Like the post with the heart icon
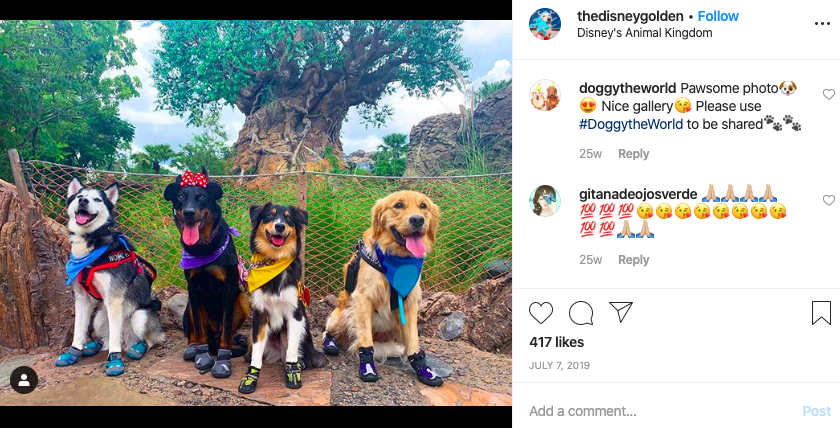This screenshot has height=428, width=840. [541, 313]
